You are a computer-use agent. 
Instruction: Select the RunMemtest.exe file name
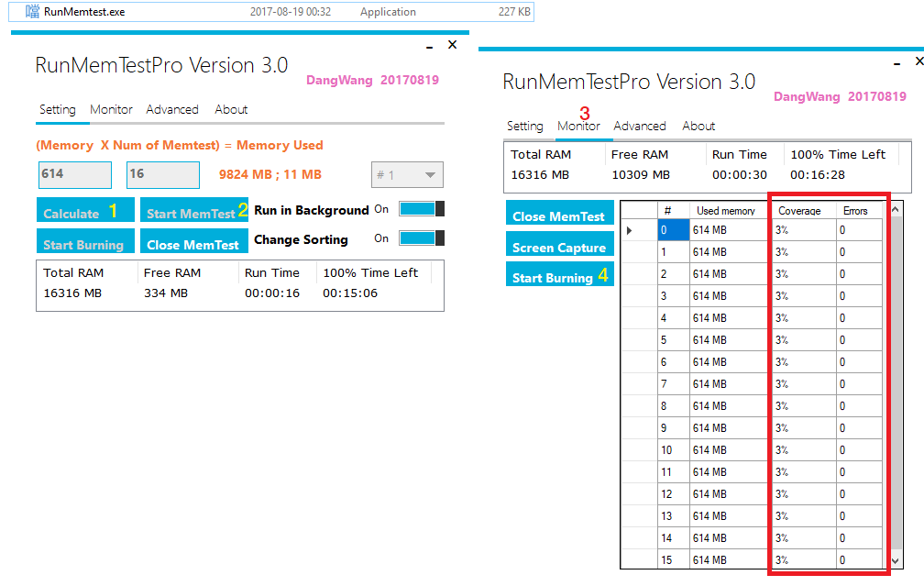pyautogui.click(x=84, y=12)
